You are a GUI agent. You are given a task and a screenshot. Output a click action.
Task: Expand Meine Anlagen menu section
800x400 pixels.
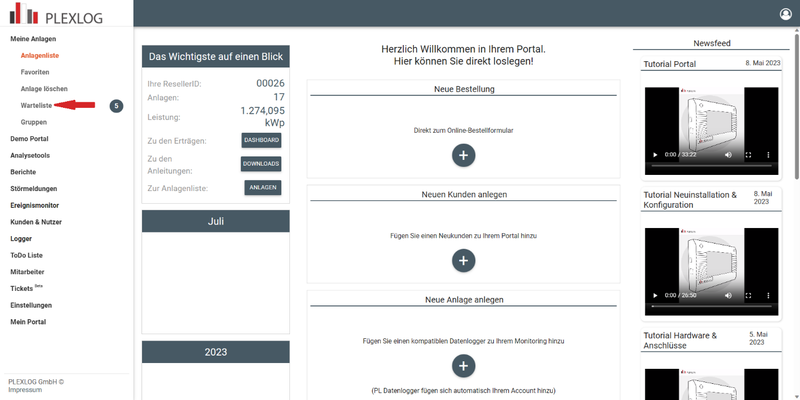coord(33,39)
